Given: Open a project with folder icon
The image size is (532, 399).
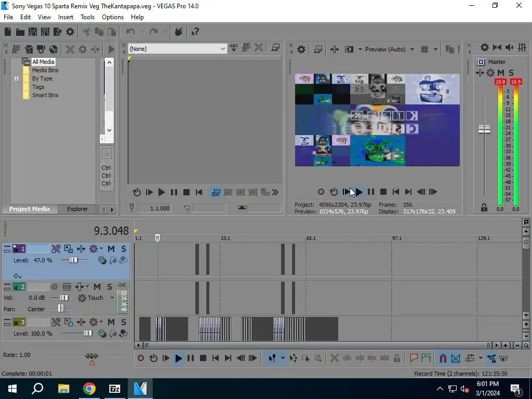Looking at the screenshot, I should [x=20, y=32].
